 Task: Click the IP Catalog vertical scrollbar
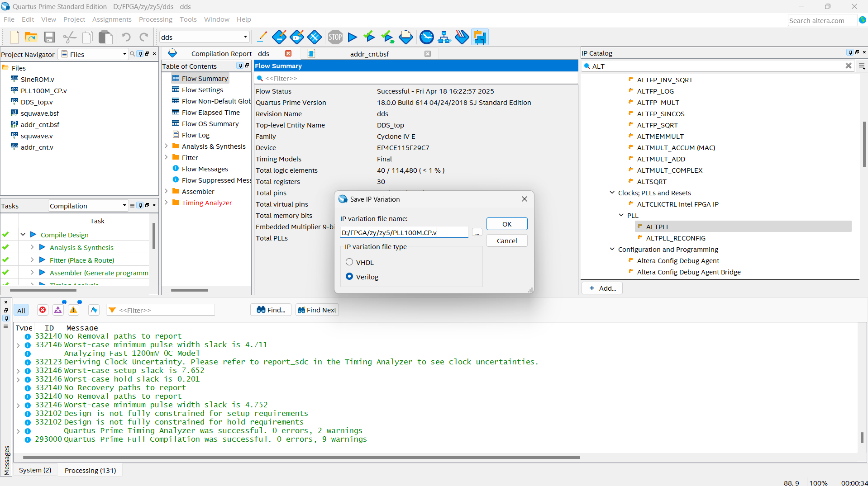(863, 145)
